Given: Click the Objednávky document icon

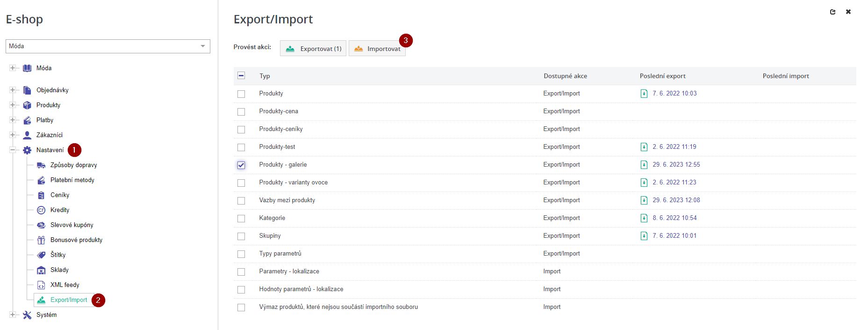Looking at the screenshot, I should pyautogui.click(x=27, y=90).
